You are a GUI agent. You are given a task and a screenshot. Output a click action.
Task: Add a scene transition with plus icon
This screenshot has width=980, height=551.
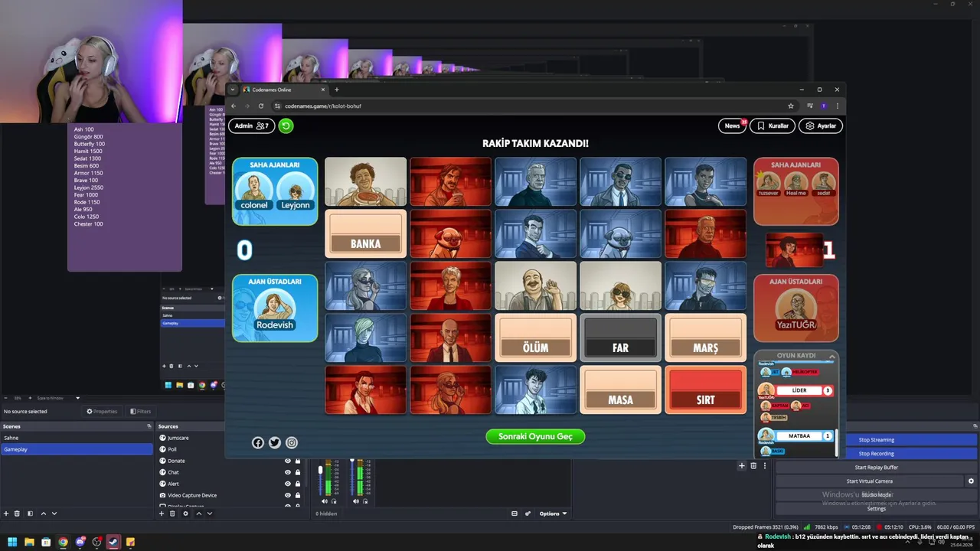(741, 465)
